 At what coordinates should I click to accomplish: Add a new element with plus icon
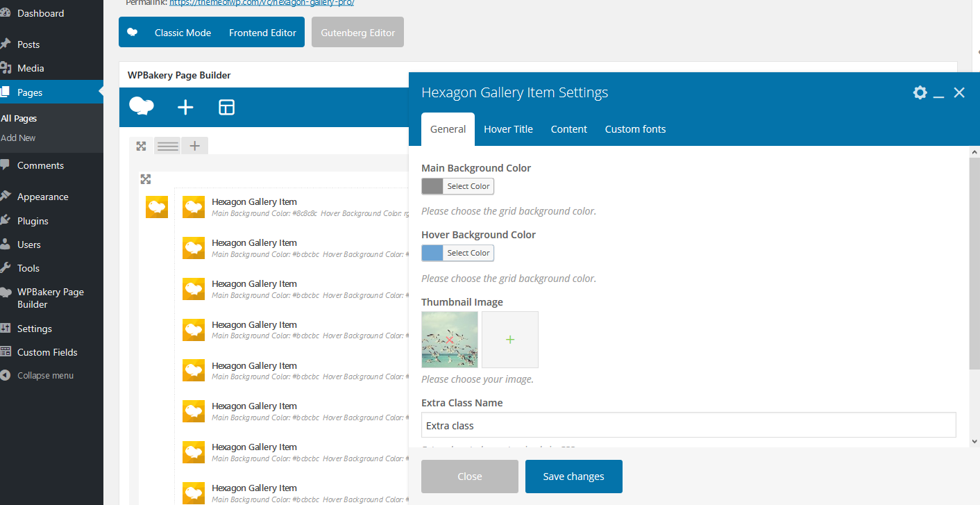tap(185, 107)
